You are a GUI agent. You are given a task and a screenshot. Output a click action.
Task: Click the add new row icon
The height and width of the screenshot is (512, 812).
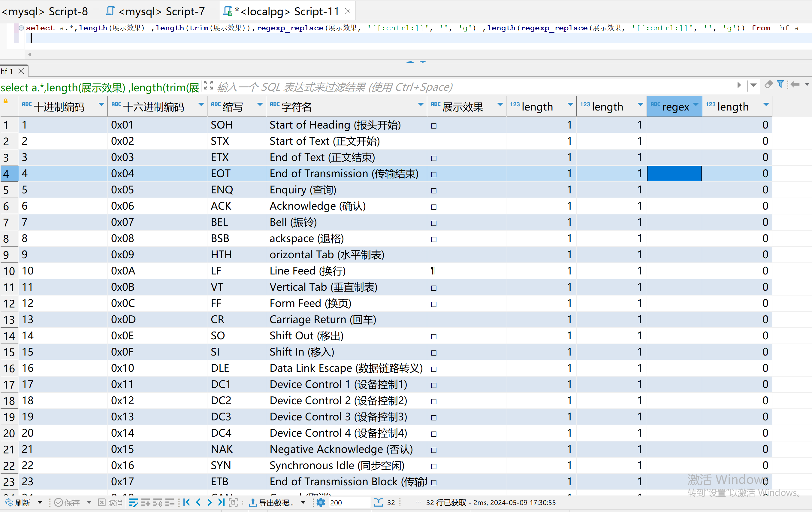(x=146, y=503)
